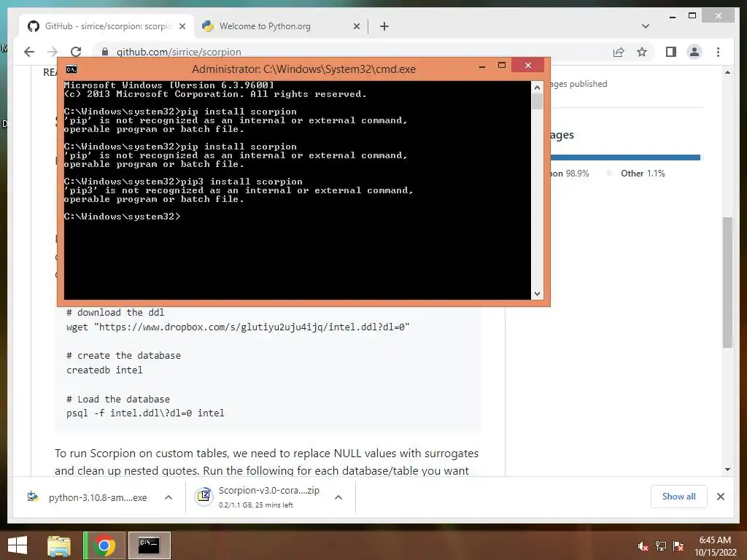Viewport: 747px width, 560px height.
Task: Click page scrollbar up arrow
Action: (x=727, y=72)
